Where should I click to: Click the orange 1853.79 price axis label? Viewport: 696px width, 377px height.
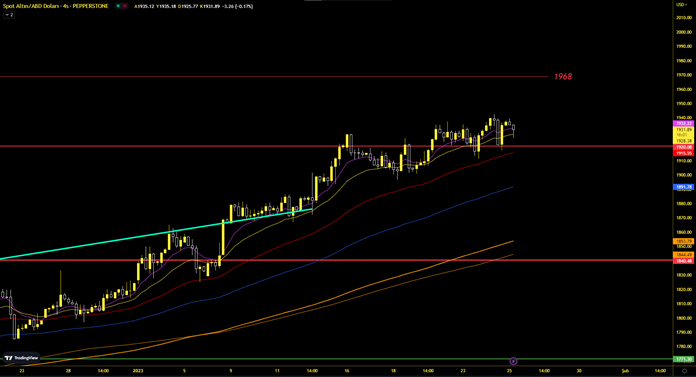[x=684, y=241]
